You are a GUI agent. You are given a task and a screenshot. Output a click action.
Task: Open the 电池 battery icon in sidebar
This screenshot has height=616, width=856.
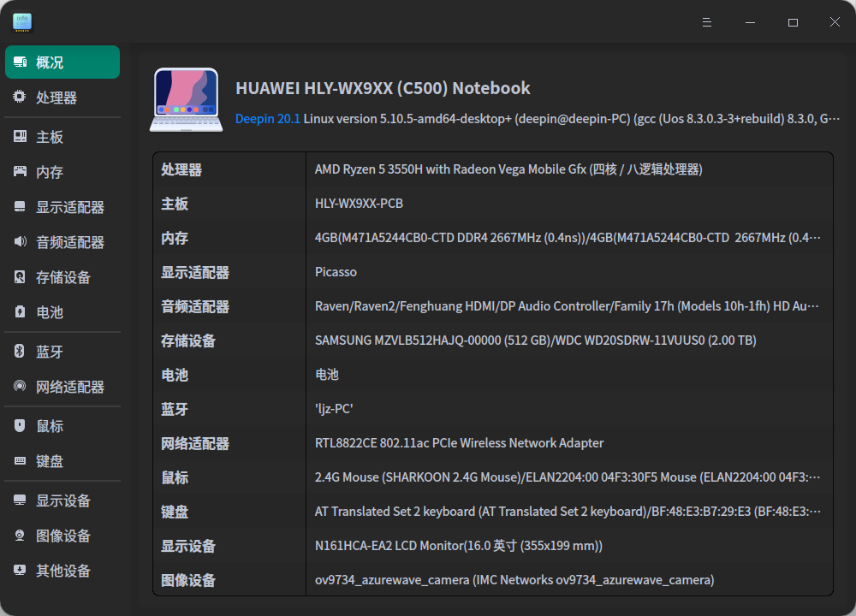[x=21, y=311]
